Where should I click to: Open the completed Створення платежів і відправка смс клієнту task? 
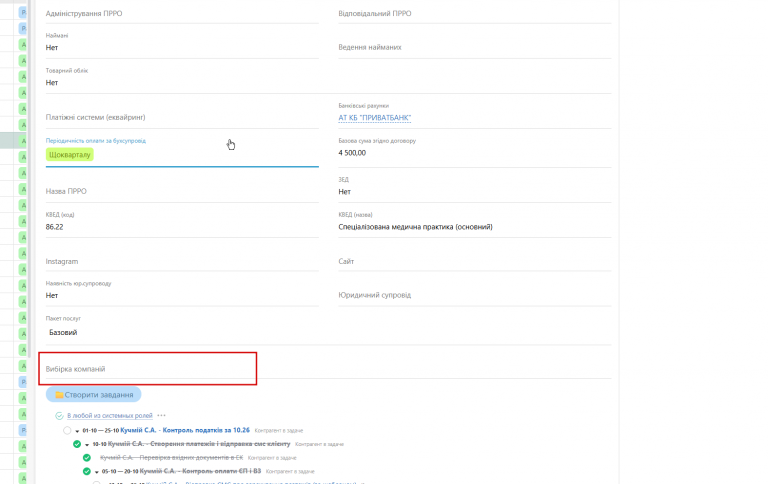199,444
